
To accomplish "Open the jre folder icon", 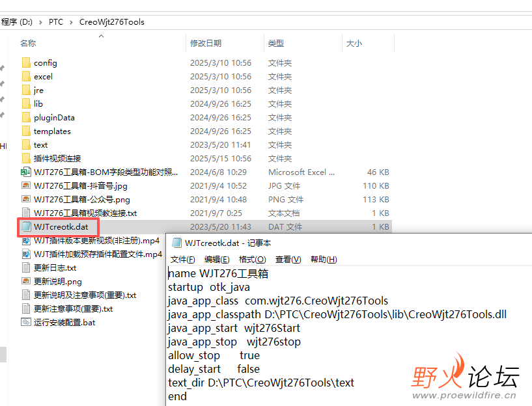I will pyautogui.click(x=26, y=90).
